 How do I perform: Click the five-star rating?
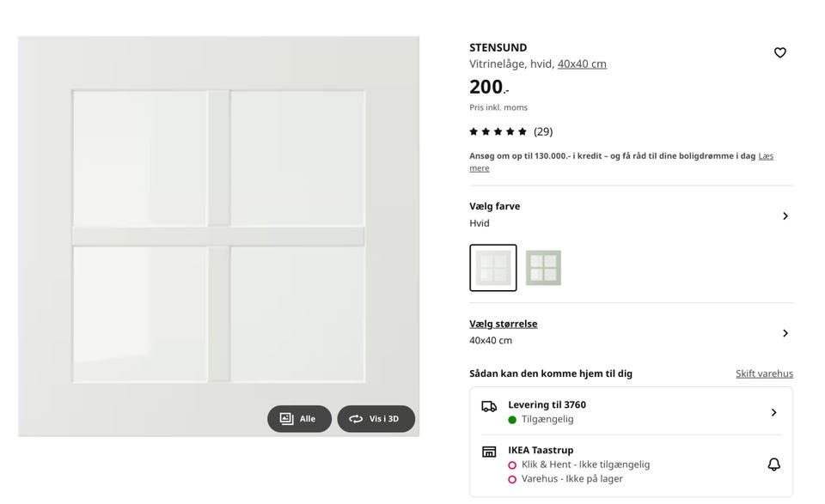click(498, 131)
